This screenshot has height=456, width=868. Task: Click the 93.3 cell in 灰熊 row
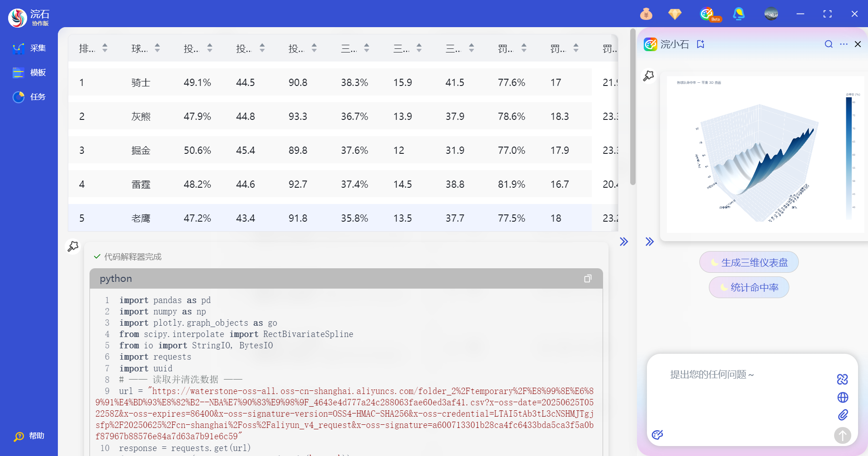point(298,117)
